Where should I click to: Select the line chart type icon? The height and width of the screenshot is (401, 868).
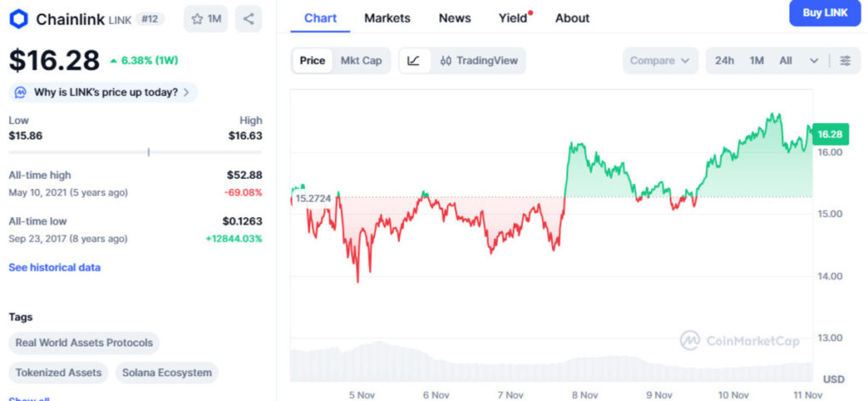pos(414,60)
